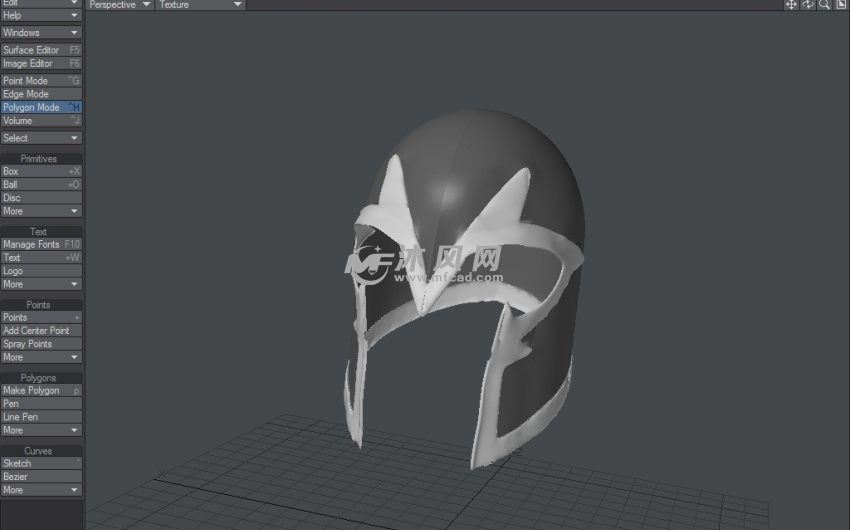Expand More under the Primitives section

(x=41, y=211)
